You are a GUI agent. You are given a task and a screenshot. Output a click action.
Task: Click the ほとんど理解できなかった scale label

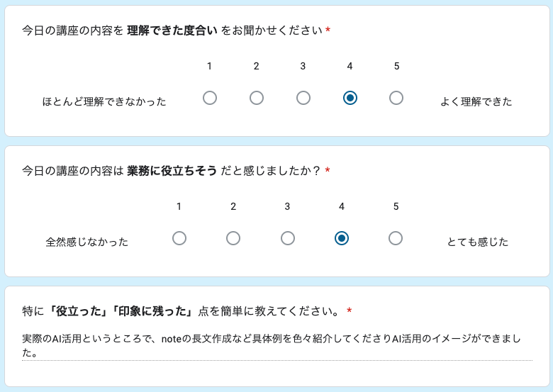tap(104, 101)
